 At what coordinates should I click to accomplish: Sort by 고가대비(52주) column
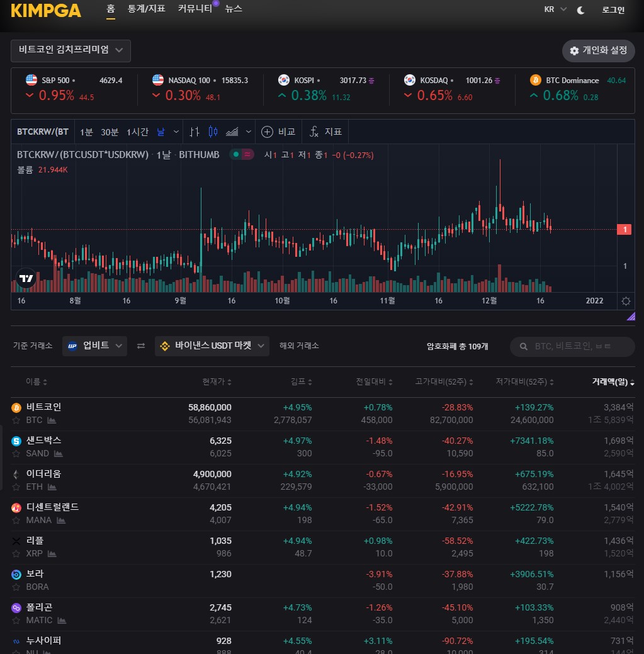444,381
